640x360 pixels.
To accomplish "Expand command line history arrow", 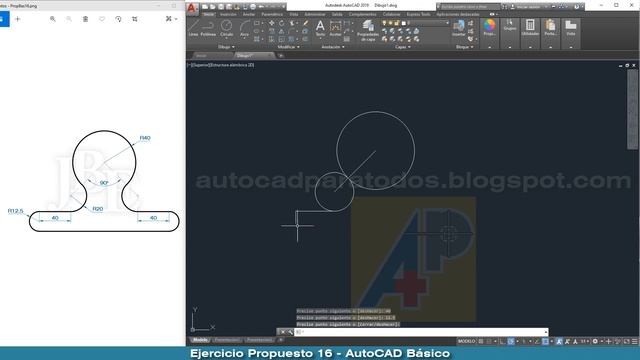I will [546, 332].
